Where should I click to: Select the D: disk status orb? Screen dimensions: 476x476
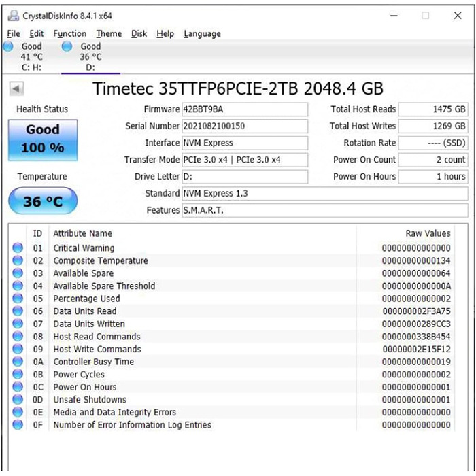pos(67,46)
